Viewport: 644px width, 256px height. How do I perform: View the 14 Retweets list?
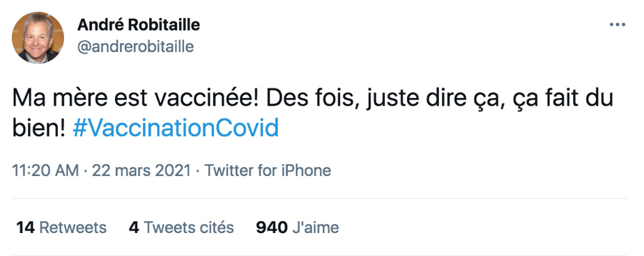(61, 227)
